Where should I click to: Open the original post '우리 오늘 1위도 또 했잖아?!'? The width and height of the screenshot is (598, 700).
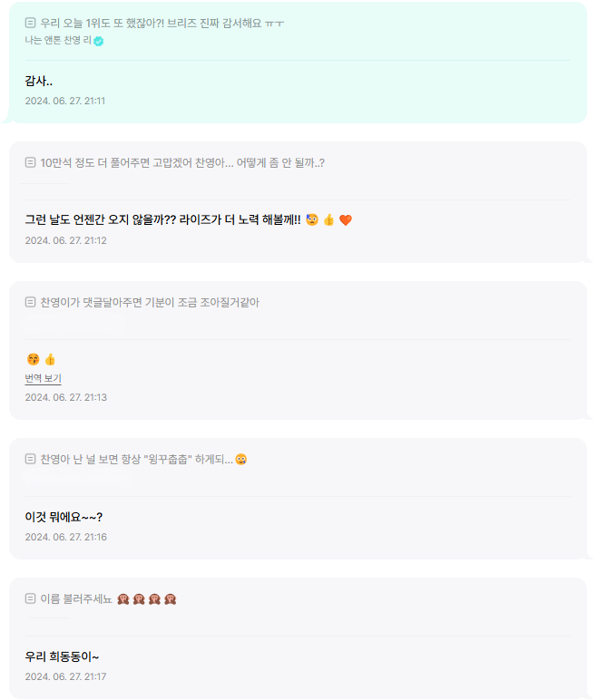point(162,23)
